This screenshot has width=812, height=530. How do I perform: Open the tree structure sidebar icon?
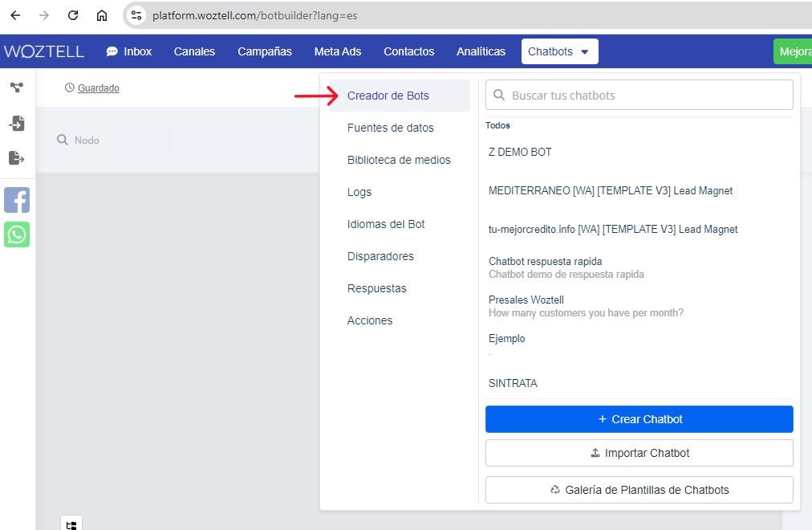pos(17,88)
